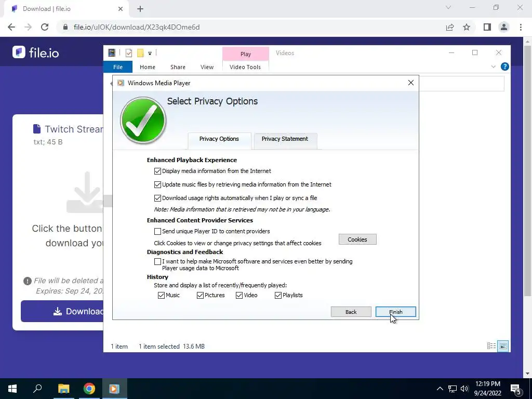Uncheck Pictures history checkbox
Screen dimensions: 532x399
200,295
